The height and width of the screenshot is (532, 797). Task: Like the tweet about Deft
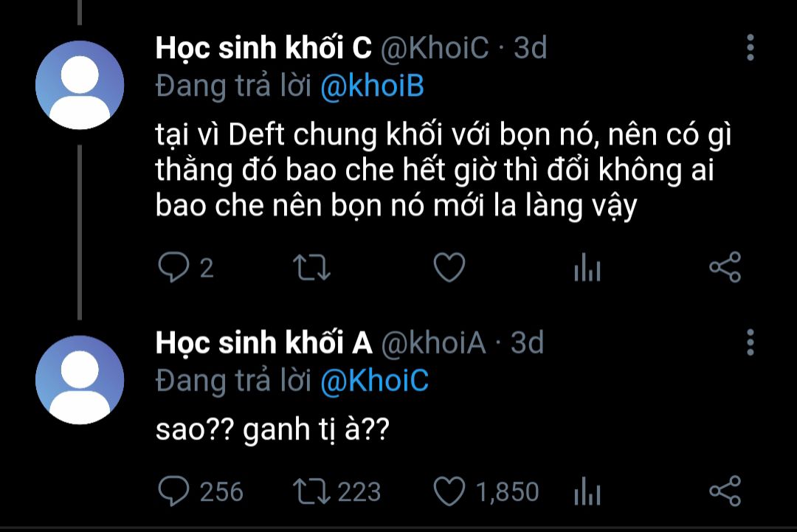click(448, 267)
